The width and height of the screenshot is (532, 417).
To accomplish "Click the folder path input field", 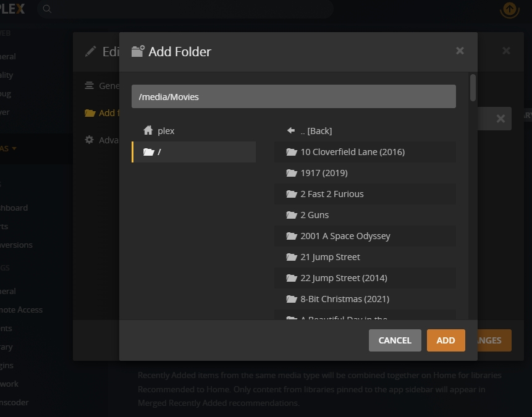I will coord(293,97).
